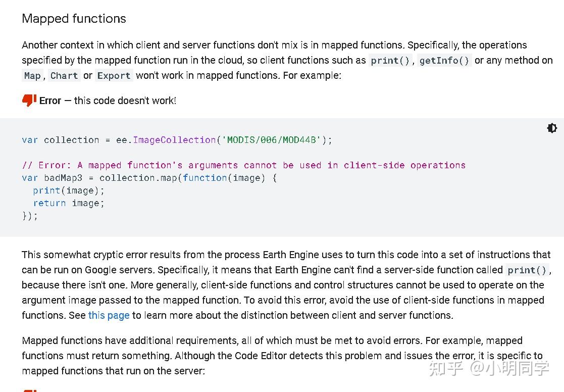564x392 pixels.
Task: Click the collection.map call in the code
Action: 139,178
